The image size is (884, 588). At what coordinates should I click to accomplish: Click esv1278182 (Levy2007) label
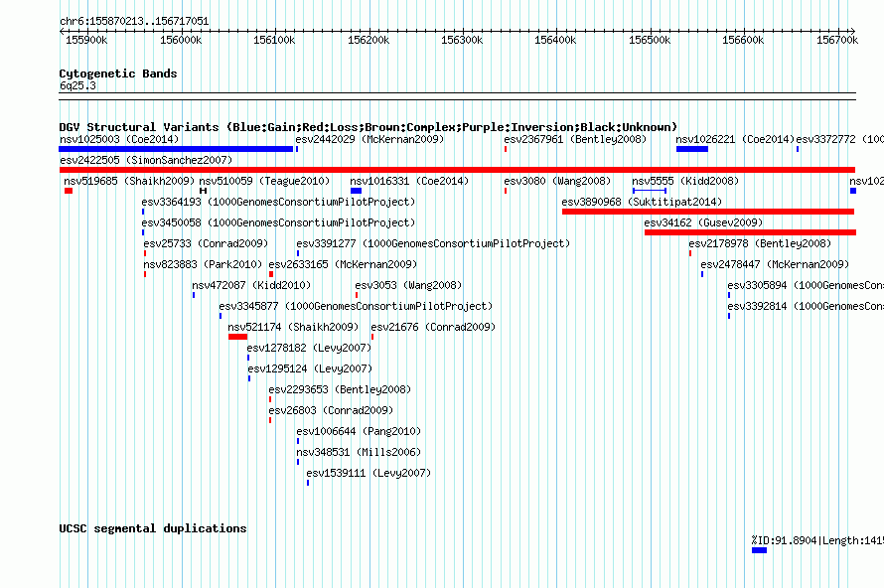point(310,348)
